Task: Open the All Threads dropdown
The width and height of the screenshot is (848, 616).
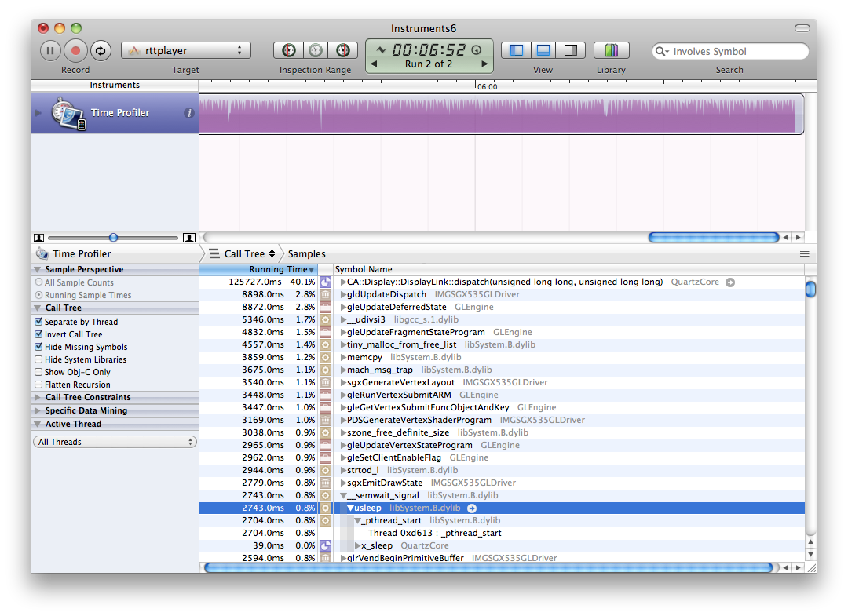Action: point(115,442)
